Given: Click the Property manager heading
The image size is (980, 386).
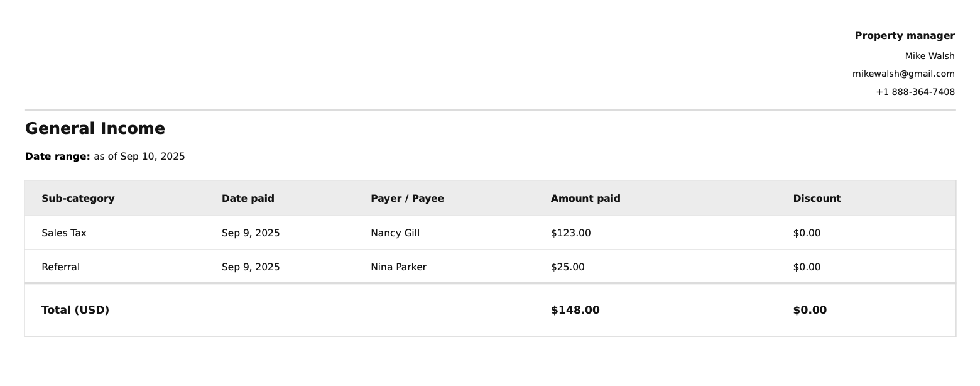Looking at the screenshot, I should point(905,36).
